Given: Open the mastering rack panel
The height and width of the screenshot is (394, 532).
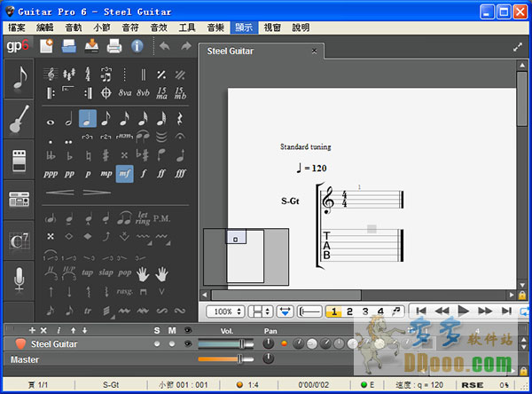Looking at the screenshot, I should (19, 200).
